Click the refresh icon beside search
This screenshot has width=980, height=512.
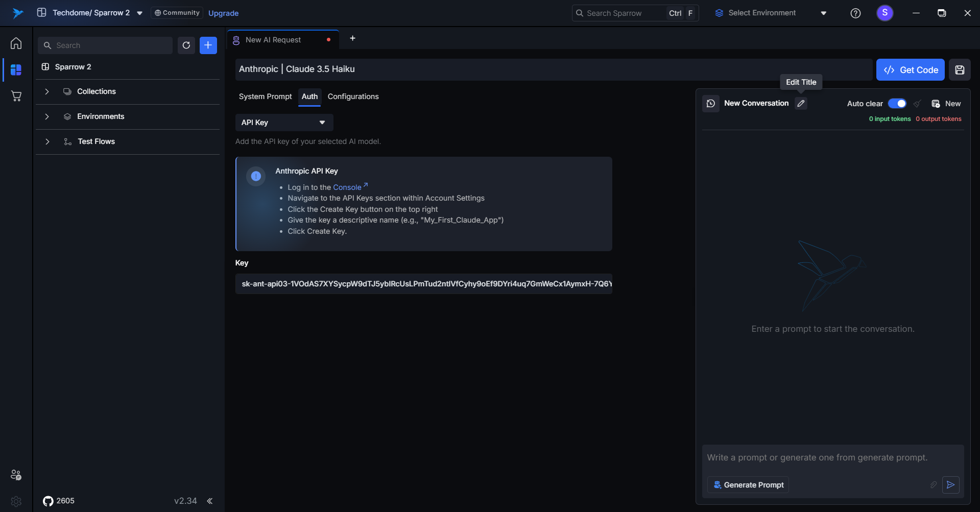pyautogui.click(x=186, y=45)
